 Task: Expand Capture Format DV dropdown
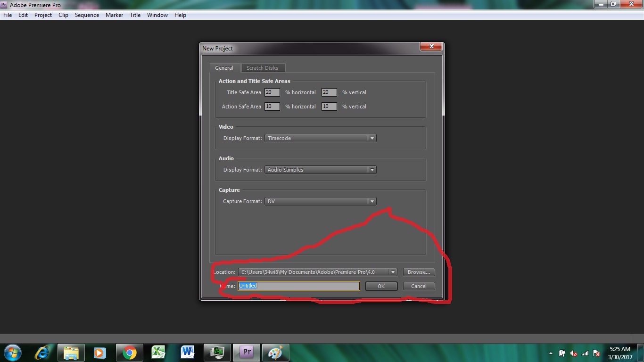[x=321, y=201]
